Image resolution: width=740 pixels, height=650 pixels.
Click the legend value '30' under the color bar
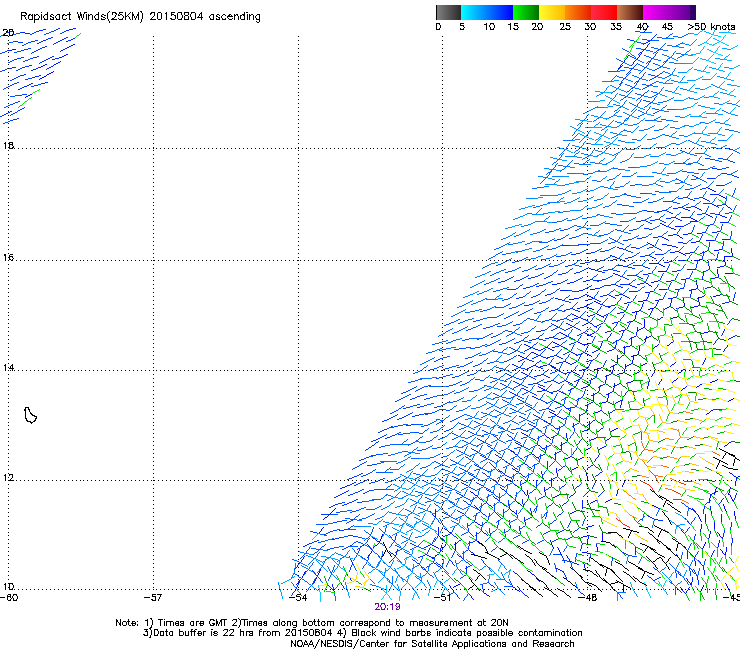coord(590,27)
